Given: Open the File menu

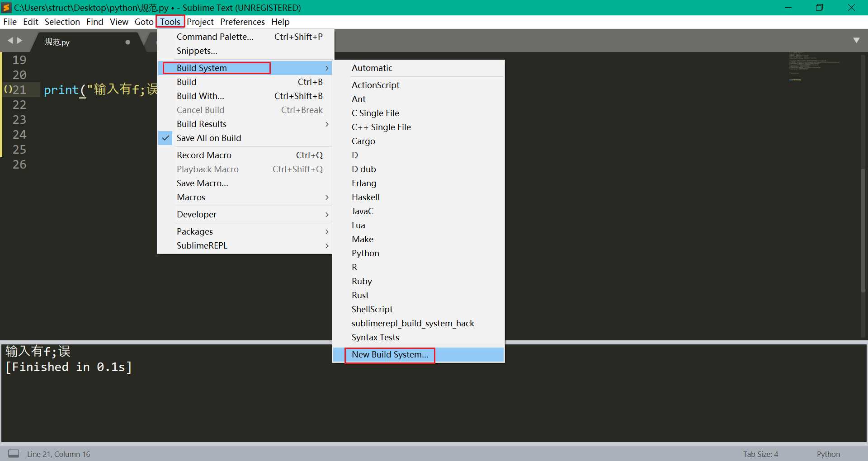Looking at the screenshot, I should point(10,22).
